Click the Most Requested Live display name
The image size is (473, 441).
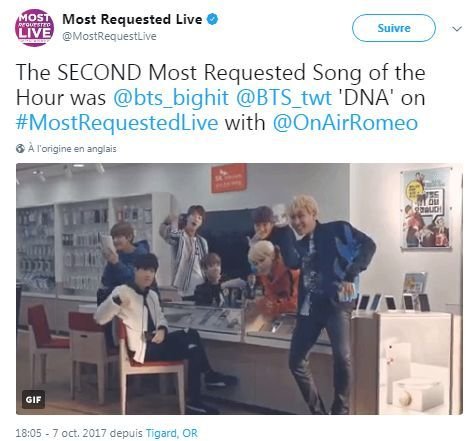132,19
